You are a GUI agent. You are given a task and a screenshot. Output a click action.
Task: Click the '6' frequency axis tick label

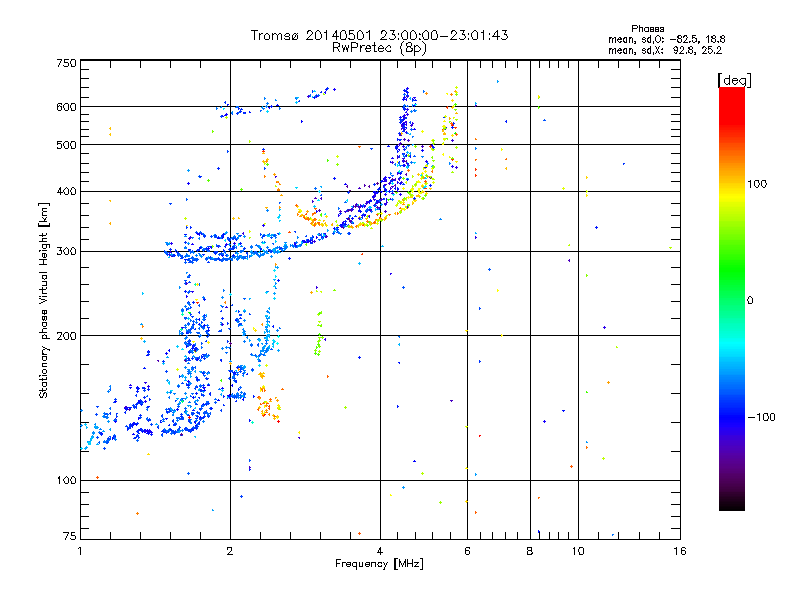(x=467, y=551)
